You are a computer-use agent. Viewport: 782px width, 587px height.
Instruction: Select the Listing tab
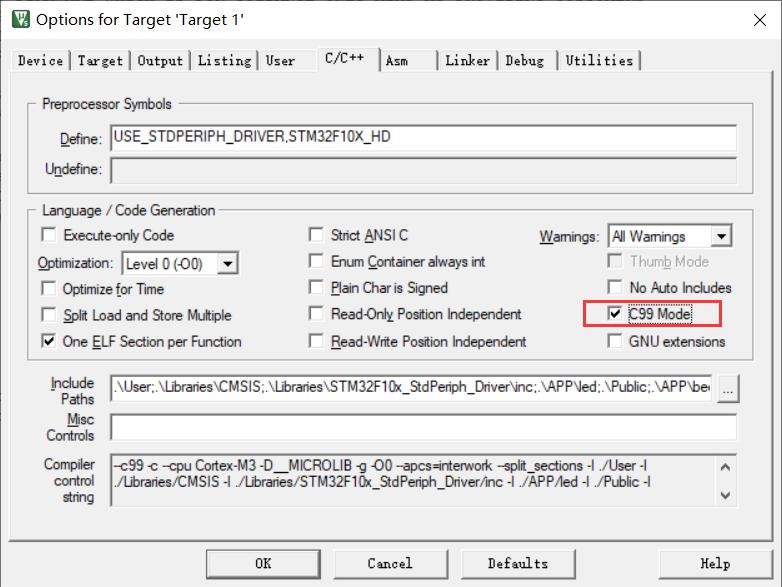(x=224, y=61)
